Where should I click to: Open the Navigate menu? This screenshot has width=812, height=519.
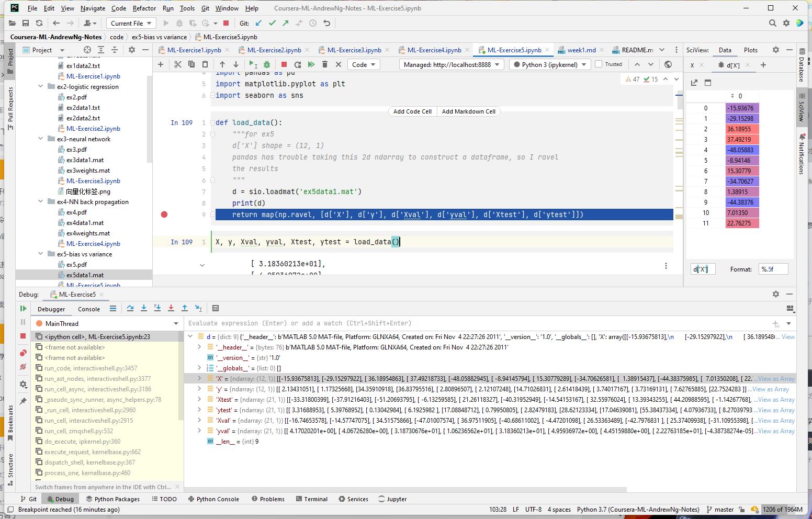pyautogui.click(x=93, y=8)
